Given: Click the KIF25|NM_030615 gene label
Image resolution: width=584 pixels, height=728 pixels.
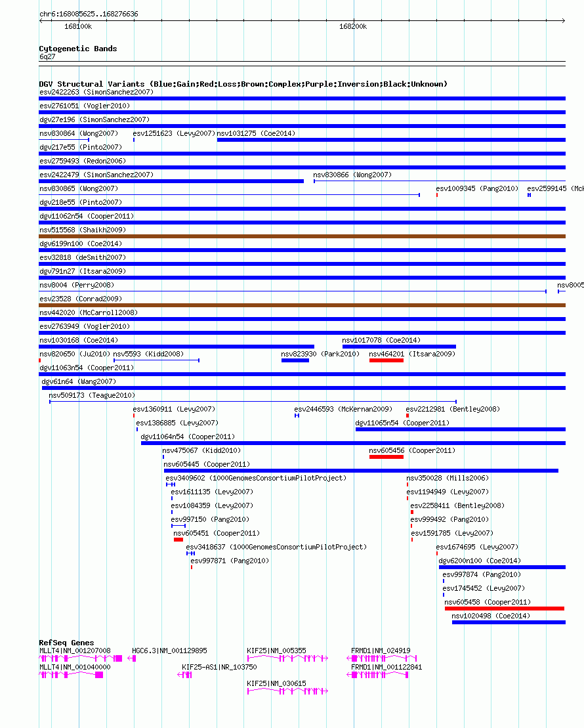Looking at the screenshot, I should (276, 684).
